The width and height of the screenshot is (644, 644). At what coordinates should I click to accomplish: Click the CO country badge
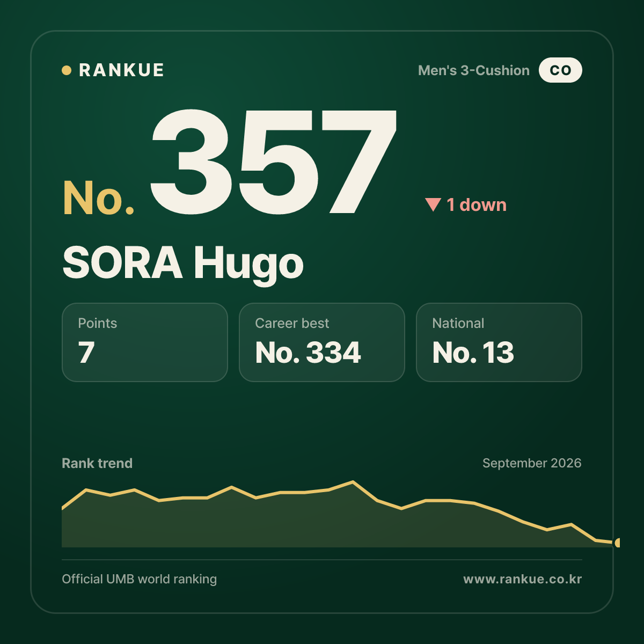[x=560, y=70]
